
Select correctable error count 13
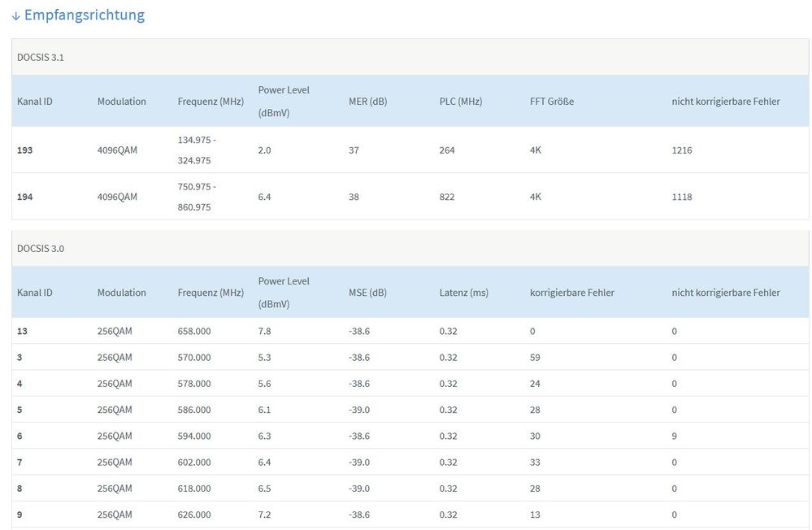coord(535,515)
